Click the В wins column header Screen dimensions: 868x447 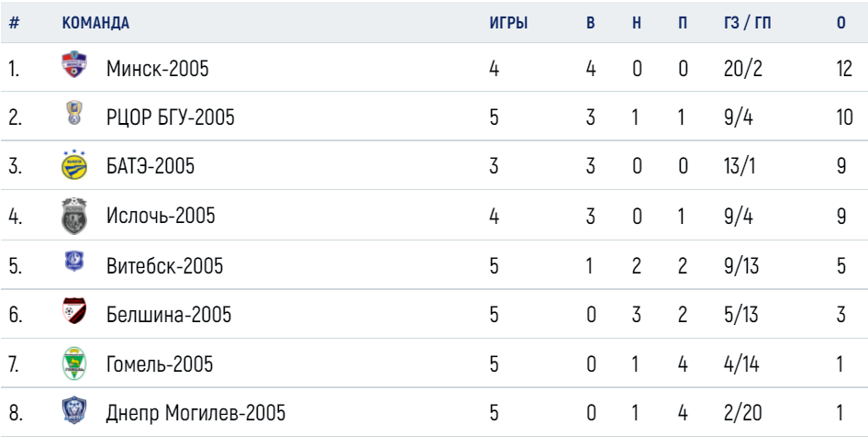tap(591, 23)
